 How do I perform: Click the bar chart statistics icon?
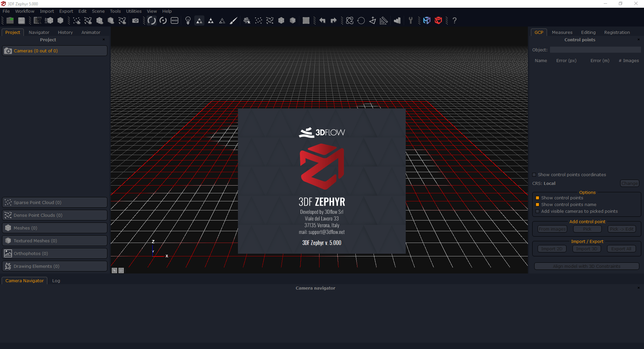coord(397,20)
